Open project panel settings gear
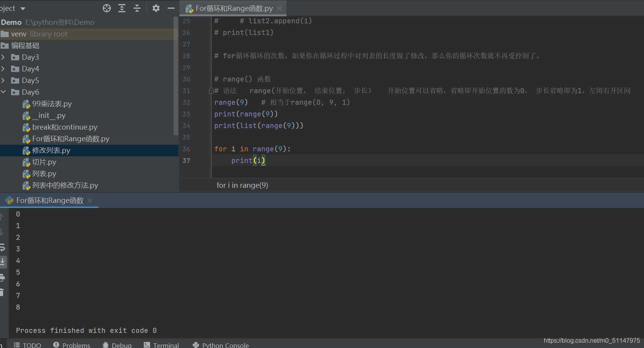The height and width of the screenshot is (348, 644). pos(156,8)
